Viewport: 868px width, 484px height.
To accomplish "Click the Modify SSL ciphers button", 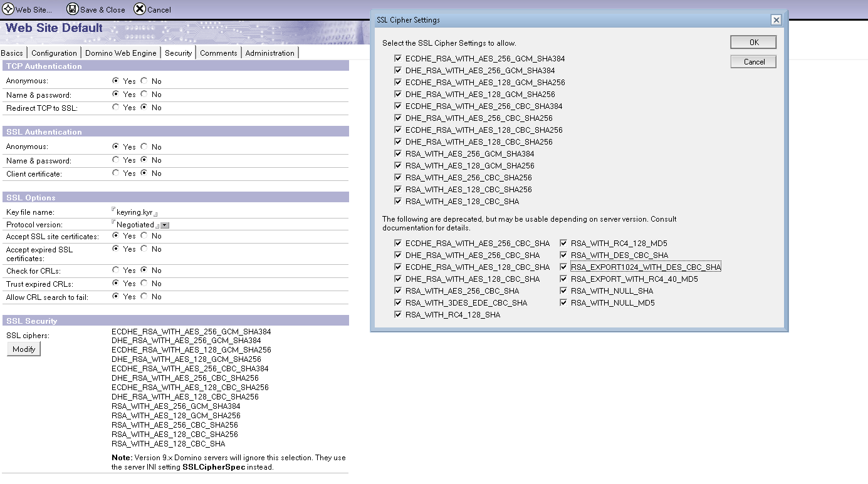I will click(x=24, y=349).
